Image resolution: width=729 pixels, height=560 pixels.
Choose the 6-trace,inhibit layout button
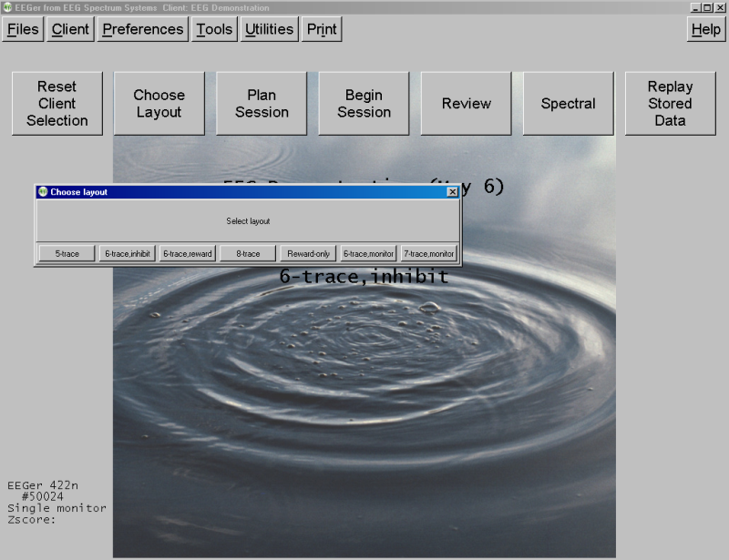coord(128,254)
